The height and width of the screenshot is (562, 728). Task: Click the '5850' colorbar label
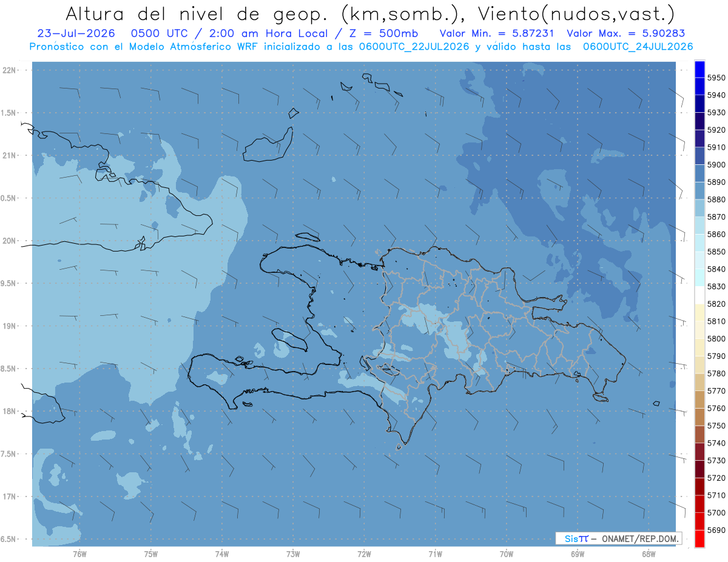[x=716, y=252]
